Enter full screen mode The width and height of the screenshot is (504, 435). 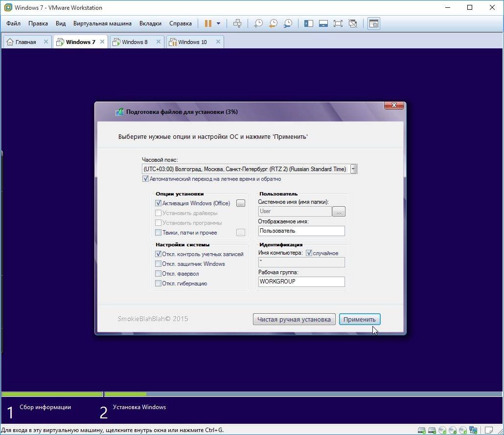click(x=338, y=23)
